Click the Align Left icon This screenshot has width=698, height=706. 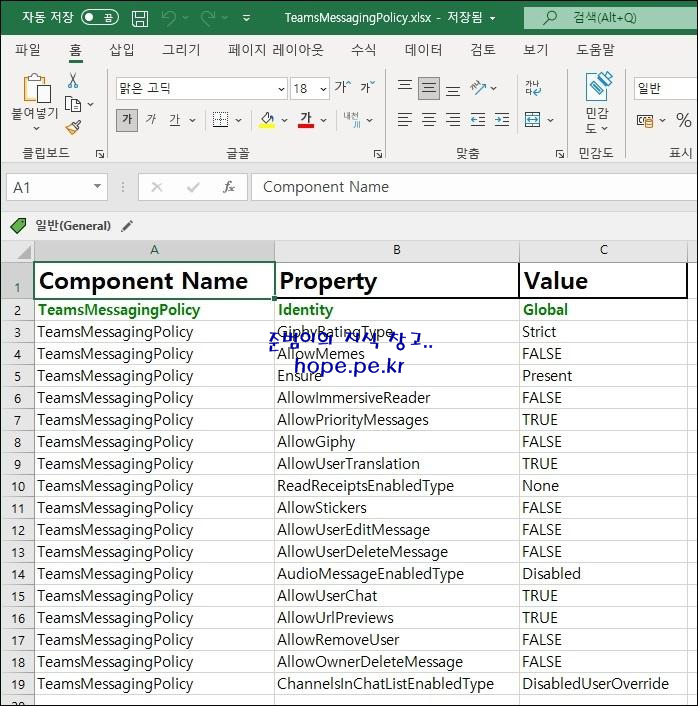405,120
